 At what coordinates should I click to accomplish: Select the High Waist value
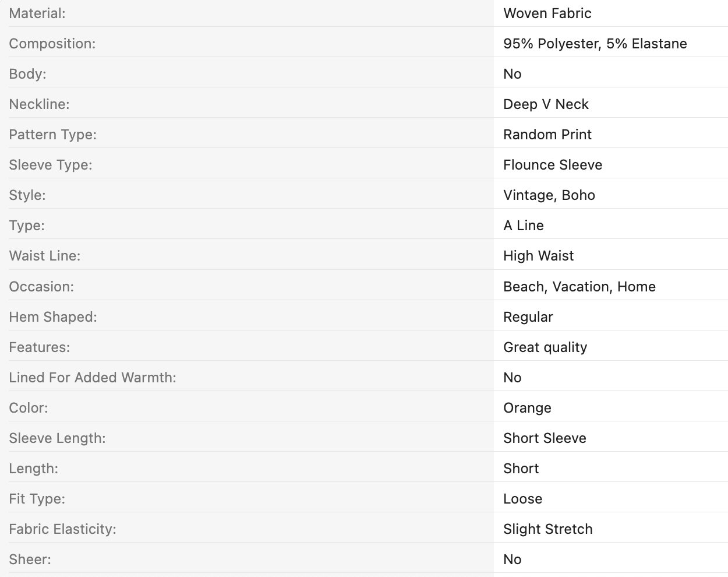point(539,256)
